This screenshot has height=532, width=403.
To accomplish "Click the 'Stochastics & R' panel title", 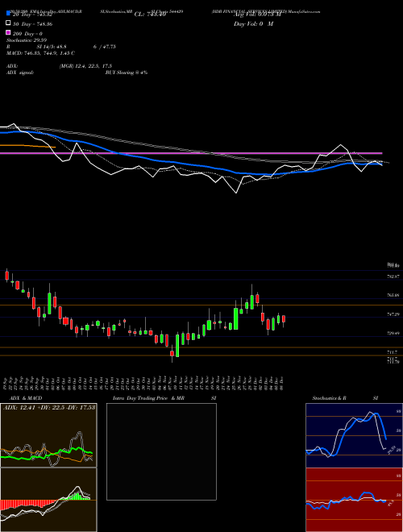I will [329, 398].
